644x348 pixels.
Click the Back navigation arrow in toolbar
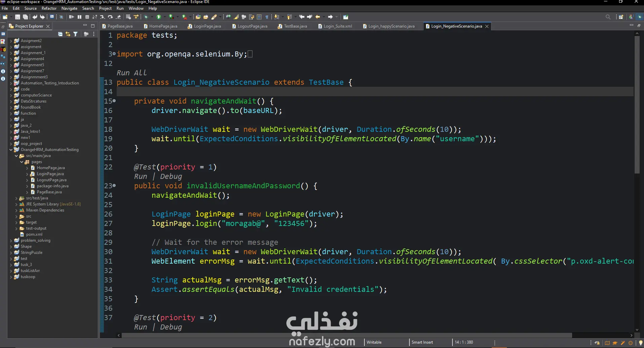point(318,17)
